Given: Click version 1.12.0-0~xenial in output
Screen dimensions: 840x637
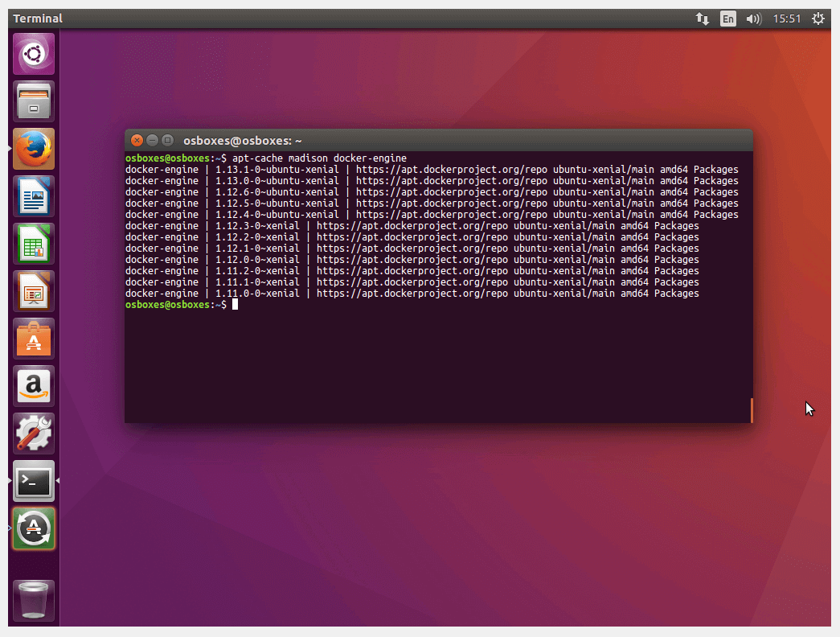Looking at the screenshot, I should pyautogui.click(x=257, y=260).
